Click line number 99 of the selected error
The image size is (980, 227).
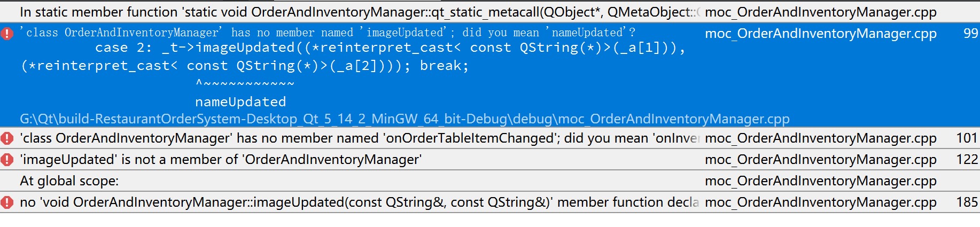click(x=970, y=33)
